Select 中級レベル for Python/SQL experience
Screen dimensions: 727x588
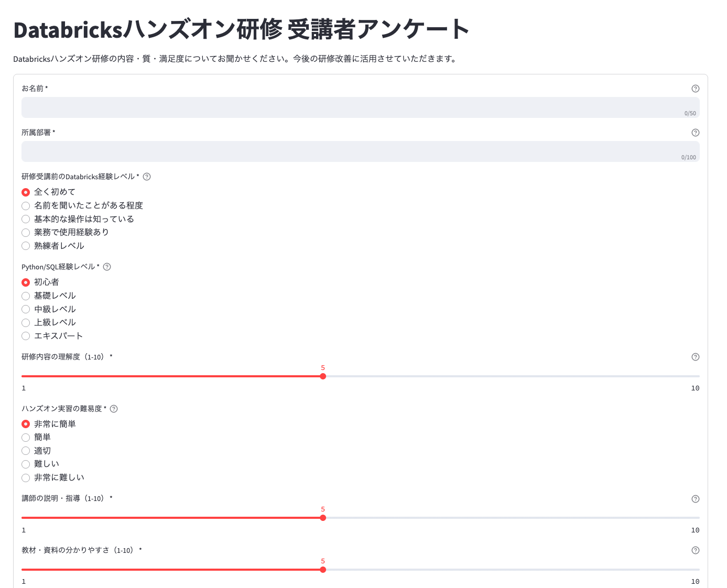click(26, 309)
